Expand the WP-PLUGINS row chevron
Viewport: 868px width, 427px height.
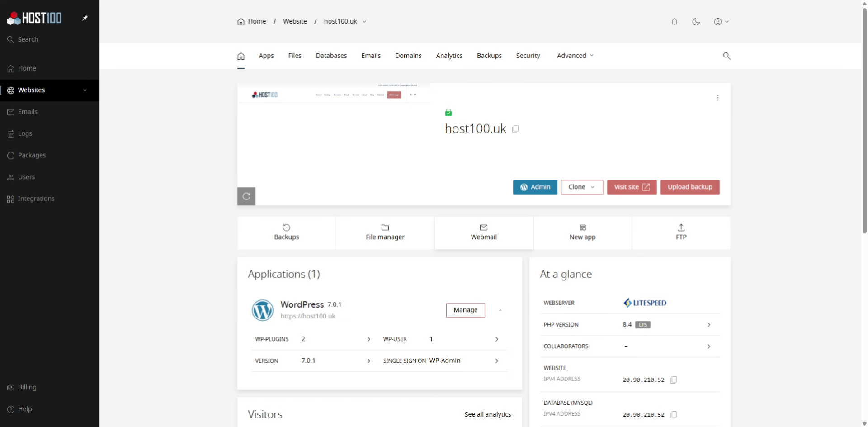[x=369, y=339]
